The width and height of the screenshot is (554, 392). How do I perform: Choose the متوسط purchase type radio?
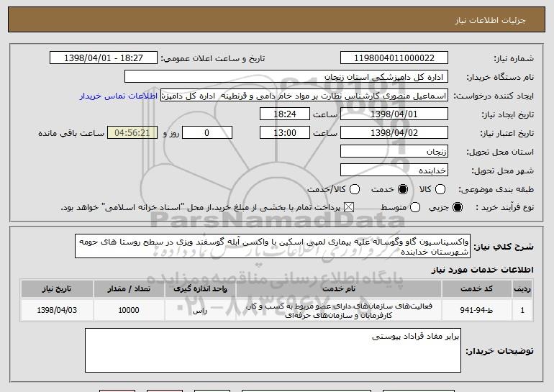click(415, 208)
